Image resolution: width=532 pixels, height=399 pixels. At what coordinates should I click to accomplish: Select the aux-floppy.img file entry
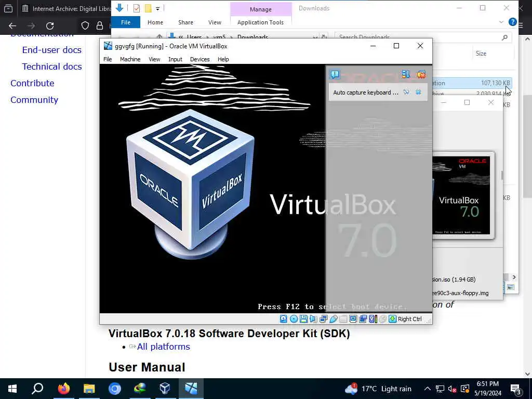click(460, 293)
